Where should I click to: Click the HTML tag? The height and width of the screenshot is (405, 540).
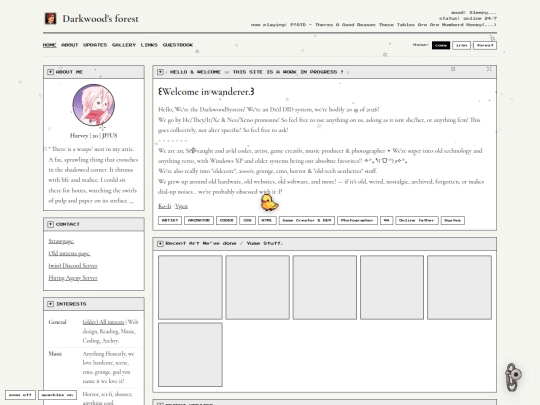267,220
